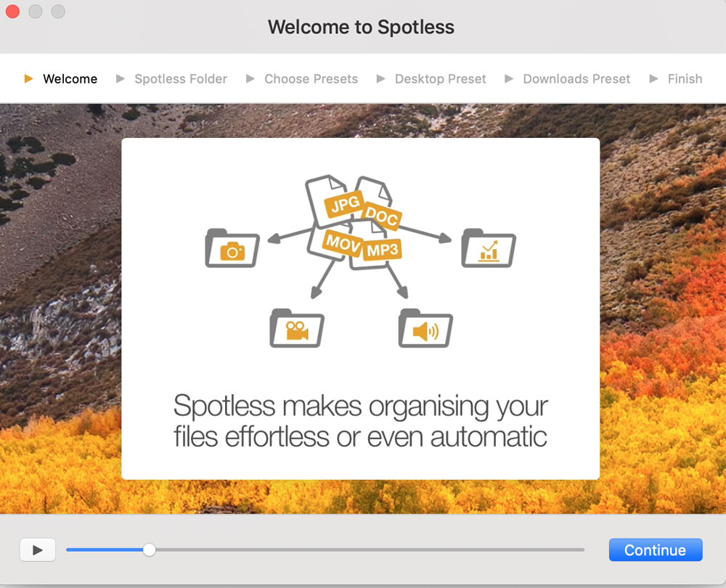Click the MP3 file label
Screen dimensions: 726x588
pos(382,250)
